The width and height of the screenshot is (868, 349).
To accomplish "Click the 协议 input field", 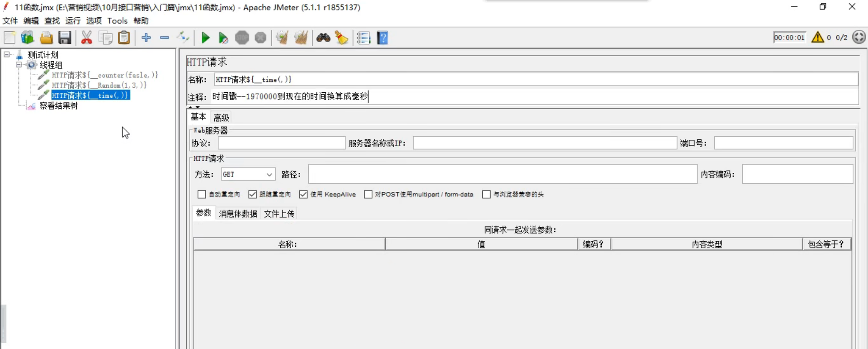I will [x=282, y=143].
